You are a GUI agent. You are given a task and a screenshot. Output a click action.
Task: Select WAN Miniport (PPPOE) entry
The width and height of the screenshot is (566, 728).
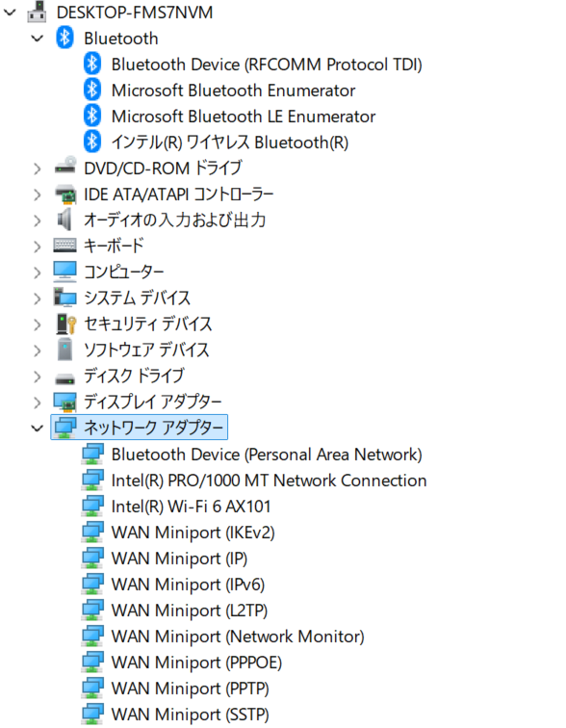[196, 663]
